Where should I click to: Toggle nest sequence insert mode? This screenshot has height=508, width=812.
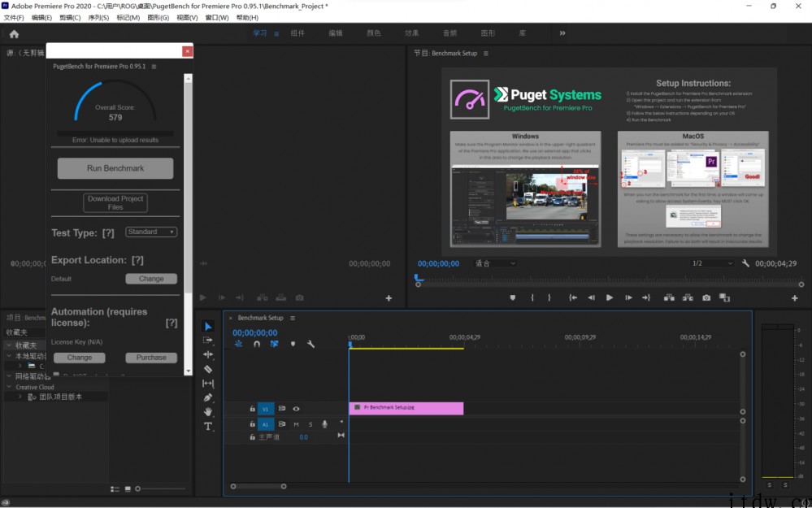pyautogui.click(x=238, y=344)
